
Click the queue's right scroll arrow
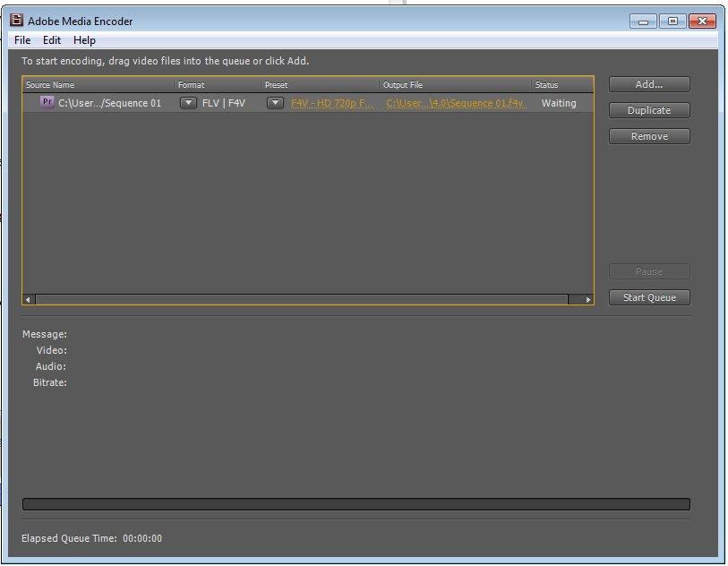click(587, 299)
